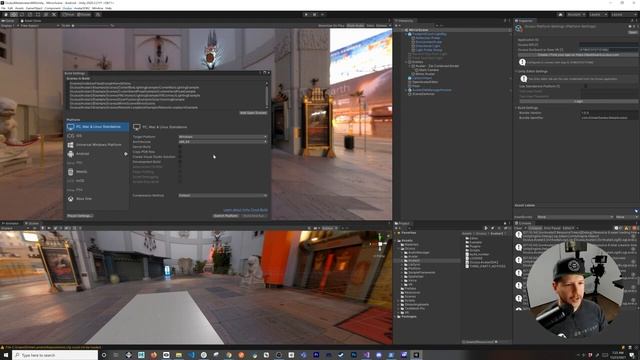Select the Rotate tool in Unity toolbar
Screen dimensions: 640x360
[x=22, y=14]
